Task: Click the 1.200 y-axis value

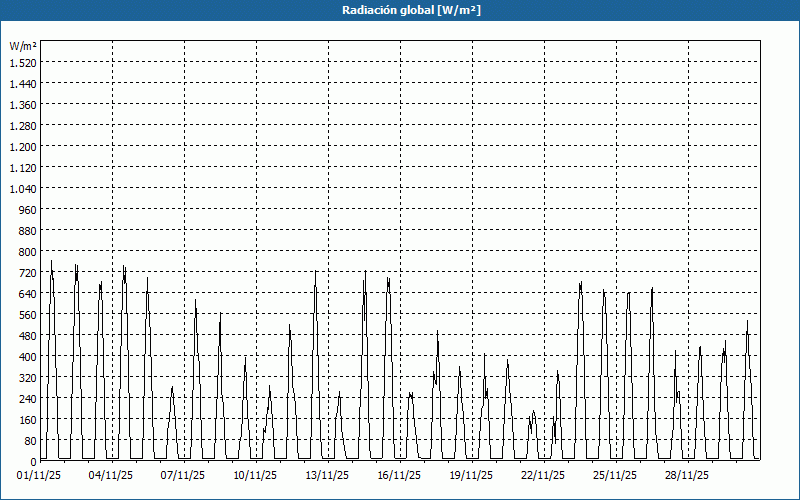Action: pyautogui.click(x=22, y=146)
